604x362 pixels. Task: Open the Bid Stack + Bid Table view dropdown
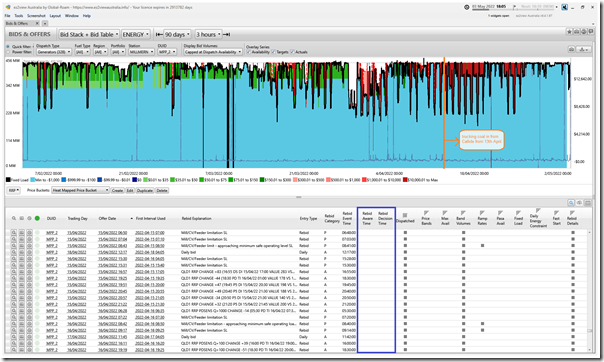pos(89,34)
